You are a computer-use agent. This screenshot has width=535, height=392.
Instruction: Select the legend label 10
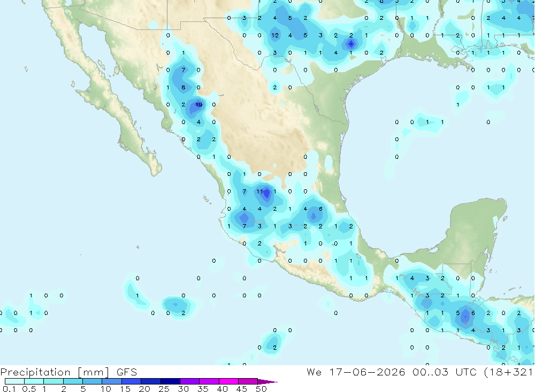(x=105, y=389)
